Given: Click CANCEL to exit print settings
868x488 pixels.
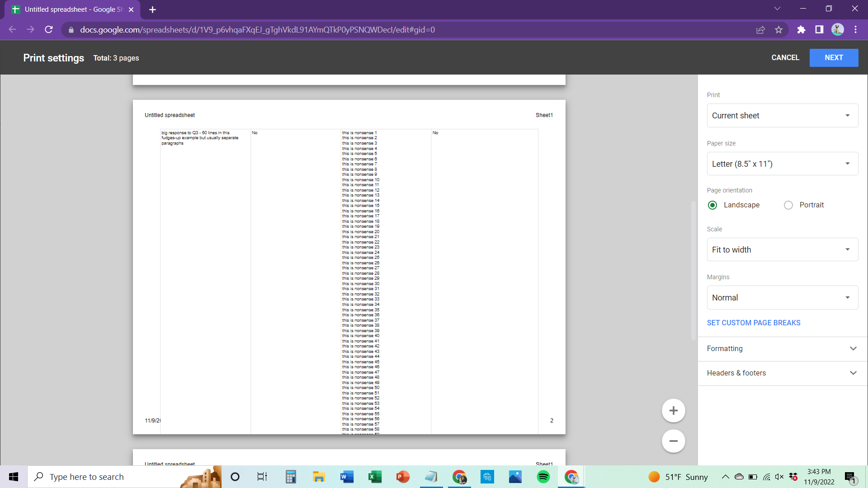Looking at the screenshot, I should pos(784,57).
